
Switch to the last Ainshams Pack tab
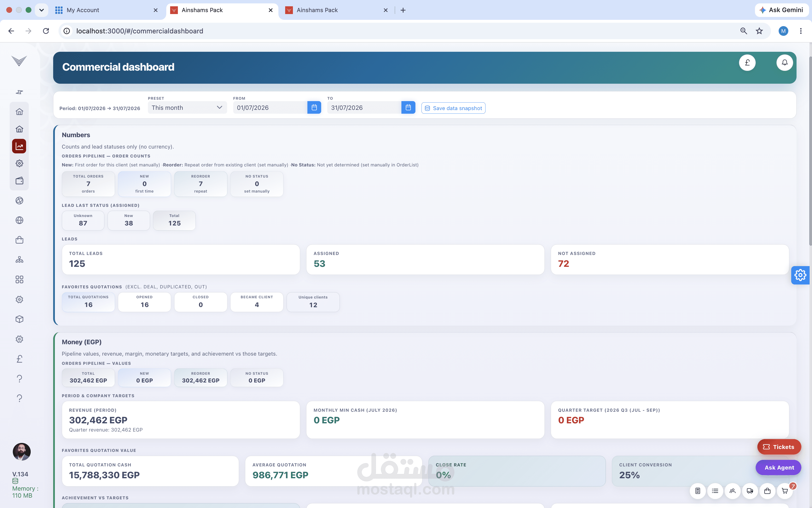pos(337,10)
